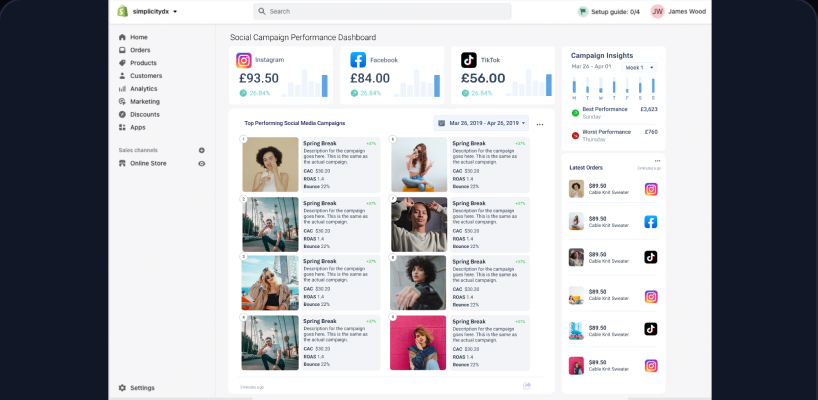Open campaign 1 thumbnail with curly-haired woman
The image size is (818, 400).
[x=270, y=164]
